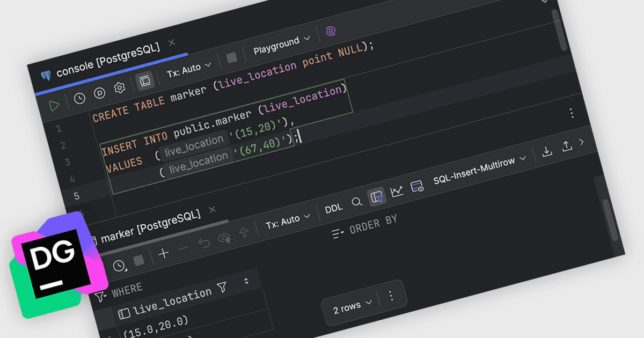
Task: Click the purple AI swirl icon
Action: (x=331, y=32)
